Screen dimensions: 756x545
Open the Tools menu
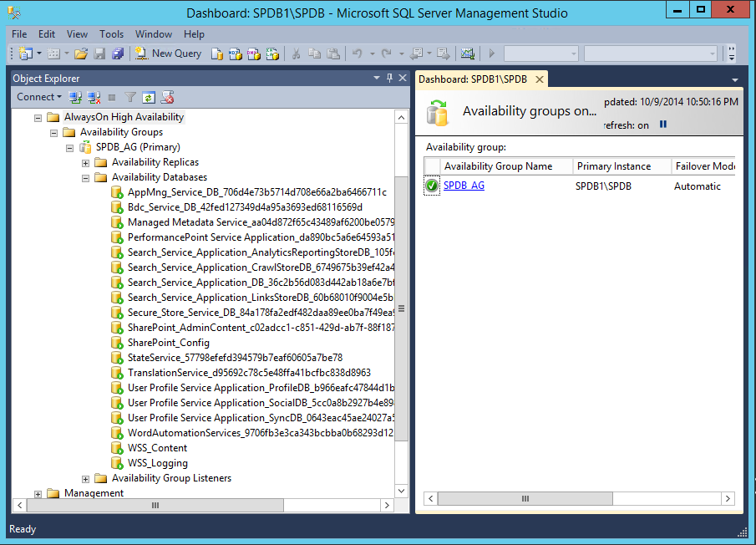[x=111, y=34]
